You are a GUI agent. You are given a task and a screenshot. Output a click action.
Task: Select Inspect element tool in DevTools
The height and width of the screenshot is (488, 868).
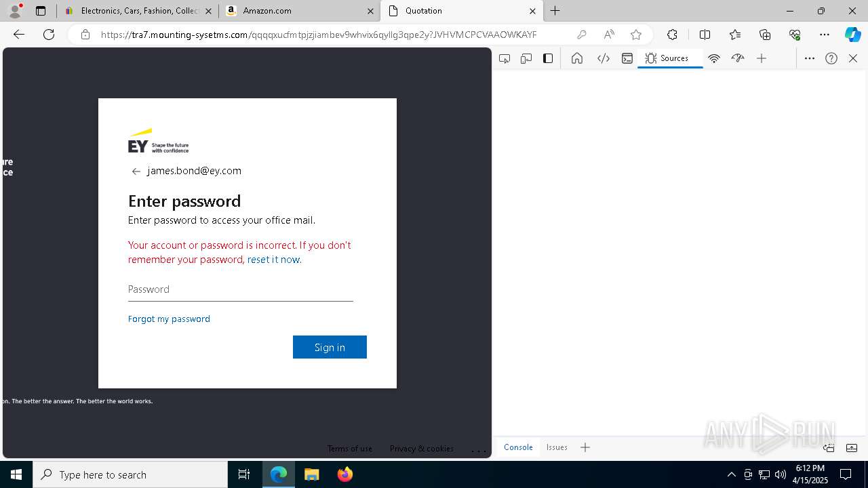tap(505, 58)
